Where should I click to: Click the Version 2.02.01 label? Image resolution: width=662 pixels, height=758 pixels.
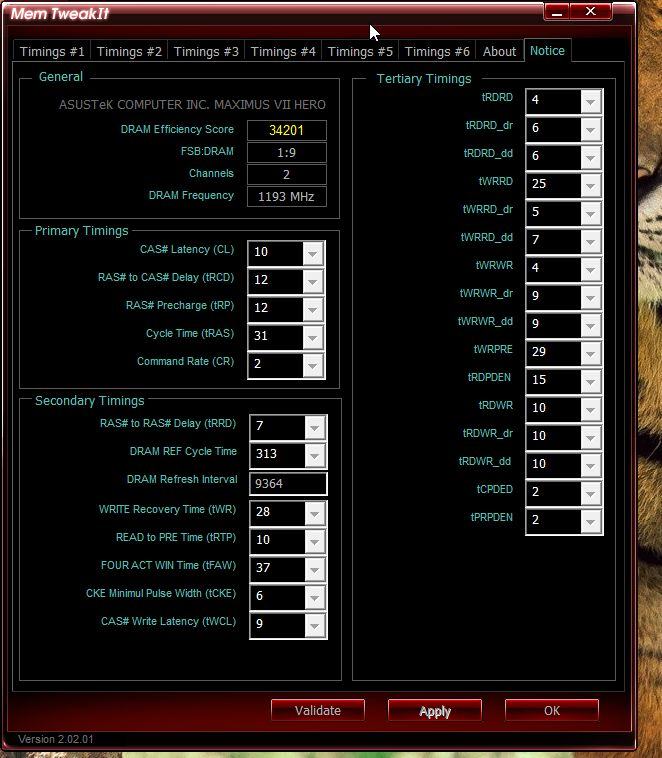tap(56, 739)
